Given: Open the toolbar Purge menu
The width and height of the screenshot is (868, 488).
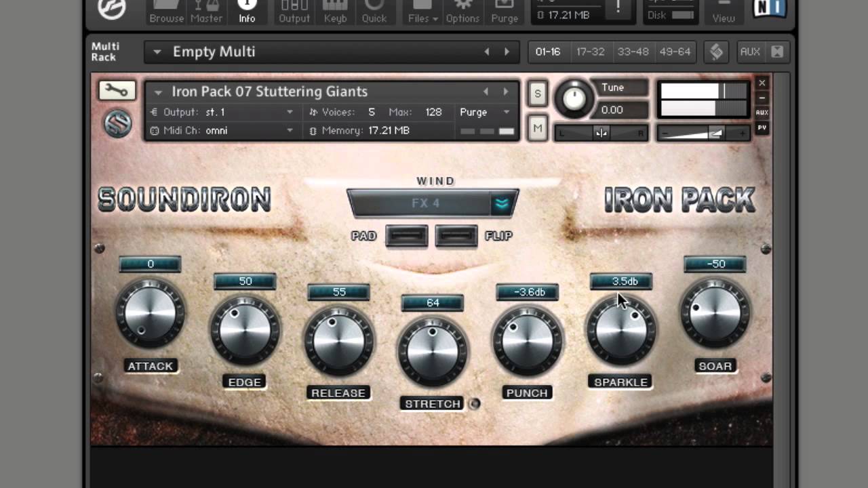Looking at the screenshot, I should 505,12.
